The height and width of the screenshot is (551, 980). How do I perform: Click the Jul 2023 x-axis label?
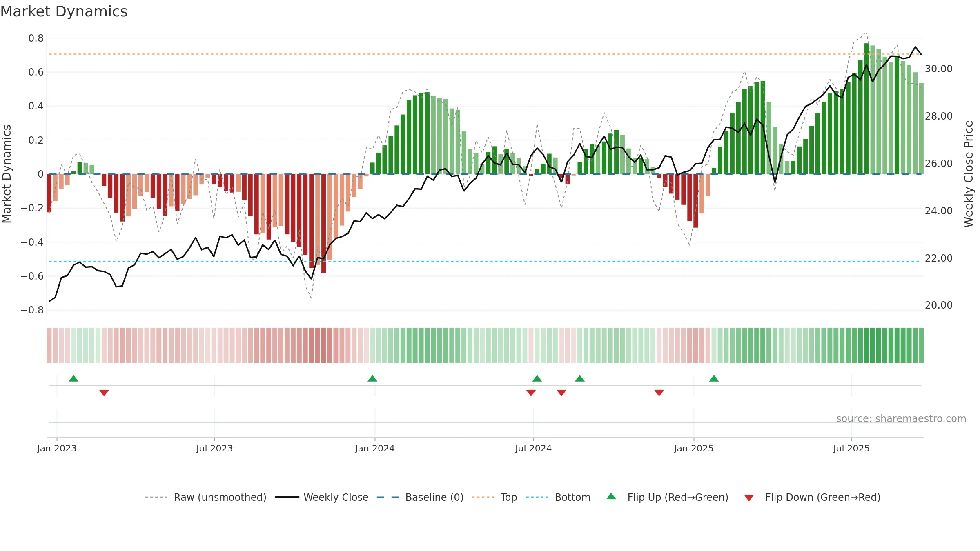[214, 448]
